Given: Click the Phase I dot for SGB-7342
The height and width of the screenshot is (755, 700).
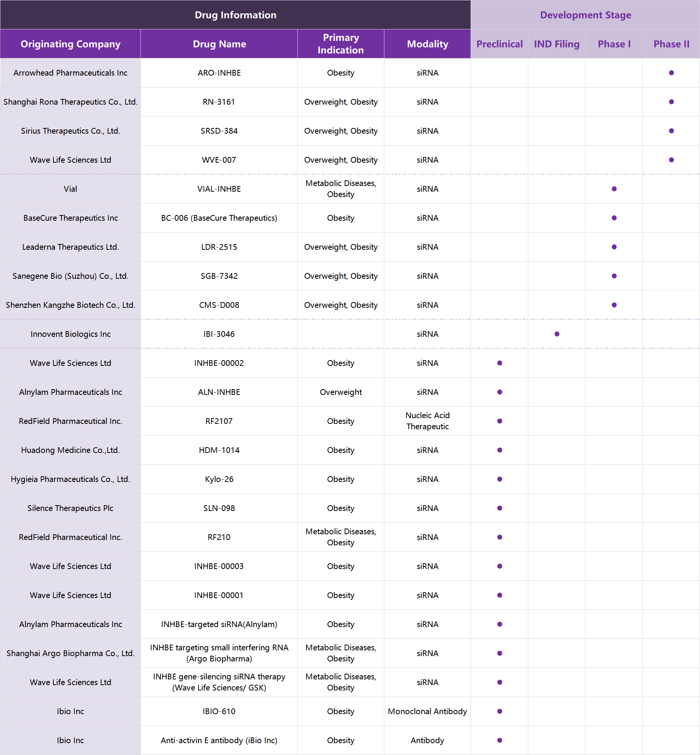Looking at the screenshot, I should click(x=614, y=276).
